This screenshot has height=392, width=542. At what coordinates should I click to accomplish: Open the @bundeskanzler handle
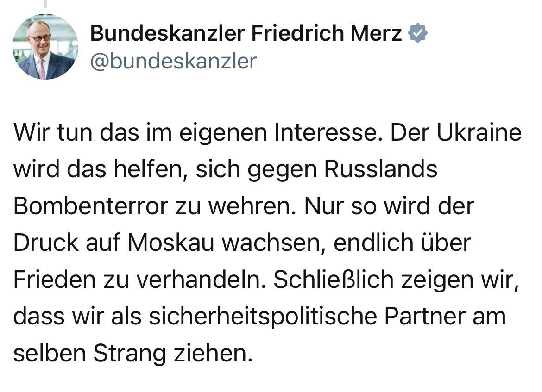[173, 61]
